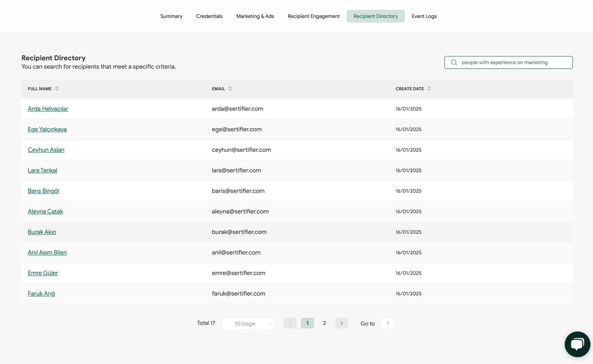Click the Recipient Directory heading
Viewport: 593px width, 364px height.
[x=53, y=58]
